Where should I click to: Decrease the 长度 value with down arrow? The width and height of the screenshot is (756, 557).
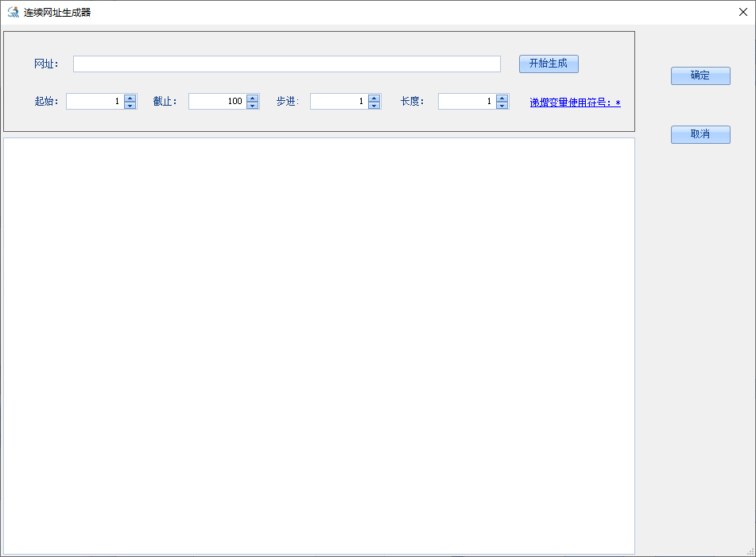point(502,106)
